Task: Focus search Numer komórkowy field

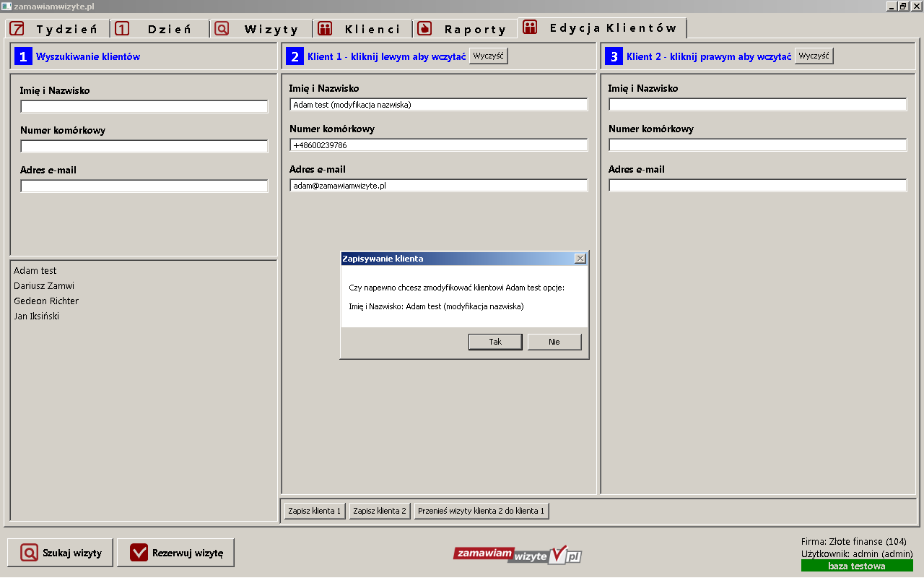Action: 144,147
